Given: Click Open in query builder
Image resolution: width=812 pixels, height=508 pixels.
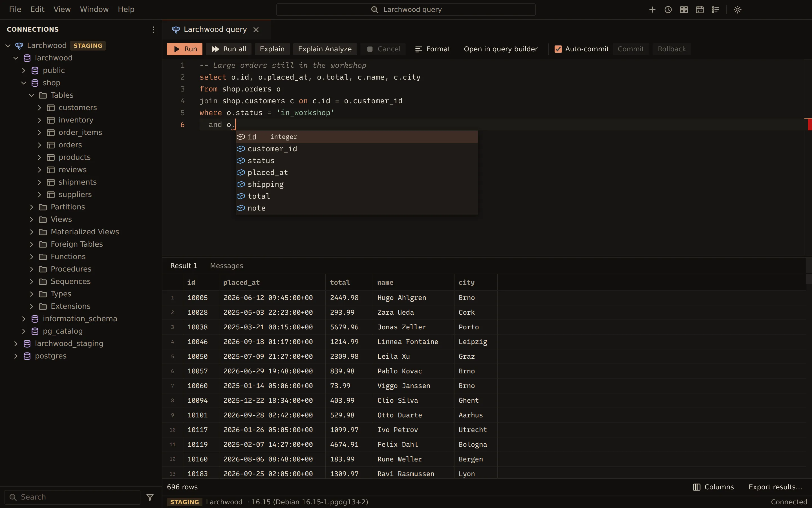Looking at the screenshot, I should click(501, 49).
